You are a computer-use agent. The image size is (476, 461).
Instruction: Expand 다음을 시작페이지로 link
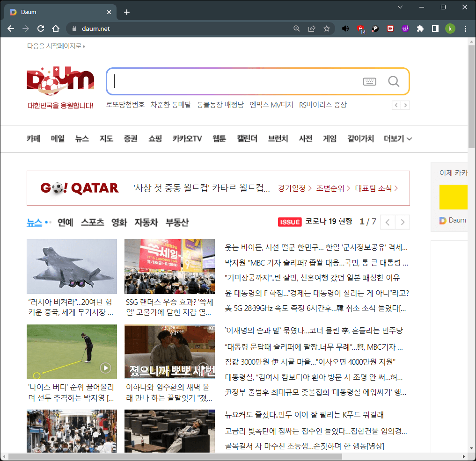click(x=56, y=46)
